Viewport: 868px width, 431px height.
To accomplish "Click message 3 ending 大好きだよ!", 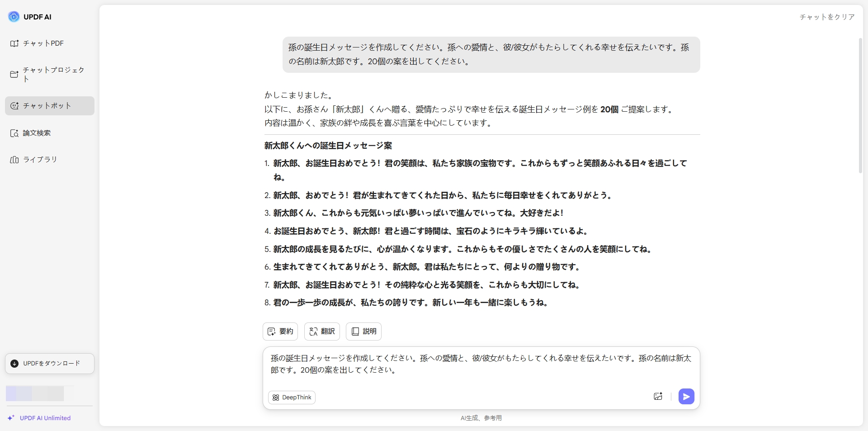I will point(418,213).
